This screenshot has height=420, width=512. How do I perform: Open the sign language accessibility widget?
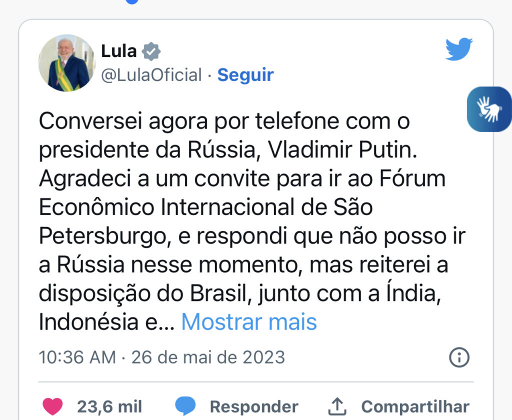[x=489, y=109]
